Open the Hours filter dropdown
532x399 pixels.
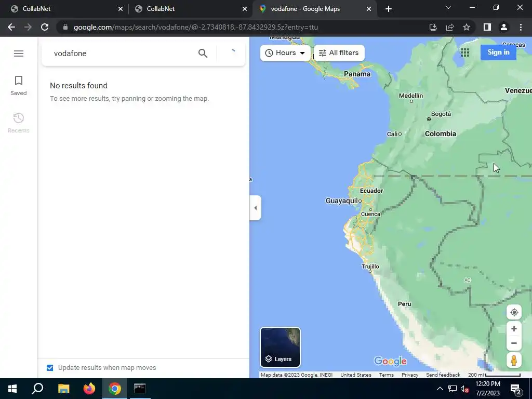click(285, 53)
